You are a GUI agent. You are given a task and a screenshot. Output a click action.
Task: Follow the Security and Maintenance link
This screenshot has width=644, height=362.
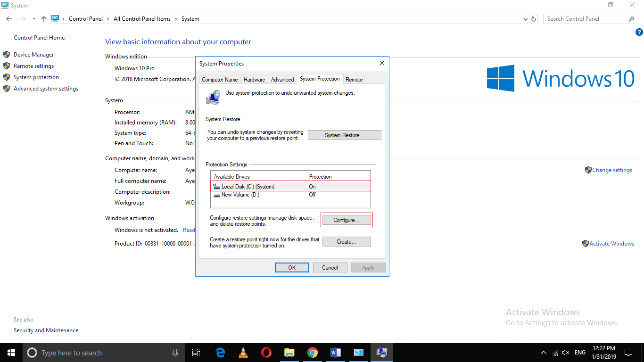pyautogui.click(x=46, y=330)
